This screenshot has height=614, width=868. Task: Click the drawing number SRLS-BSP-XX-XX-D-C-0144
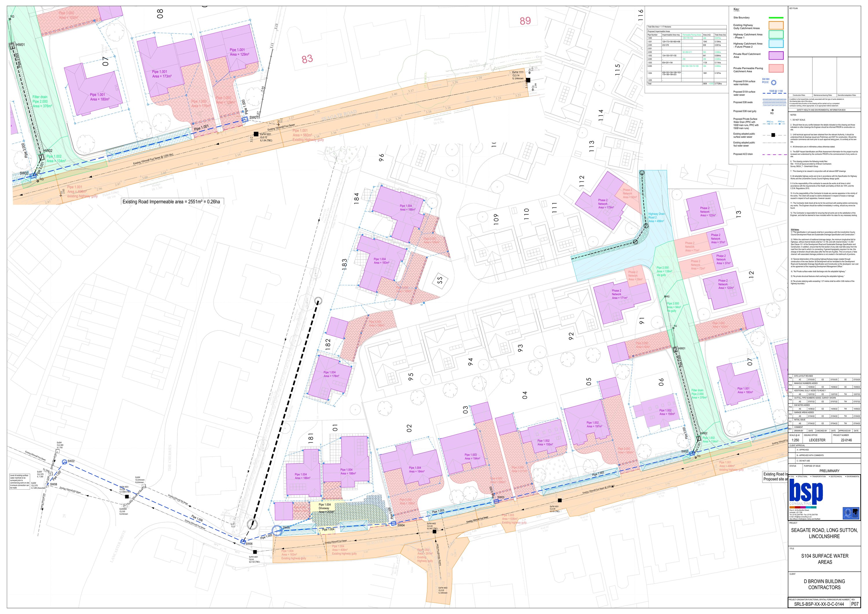[x=819, y=604]
